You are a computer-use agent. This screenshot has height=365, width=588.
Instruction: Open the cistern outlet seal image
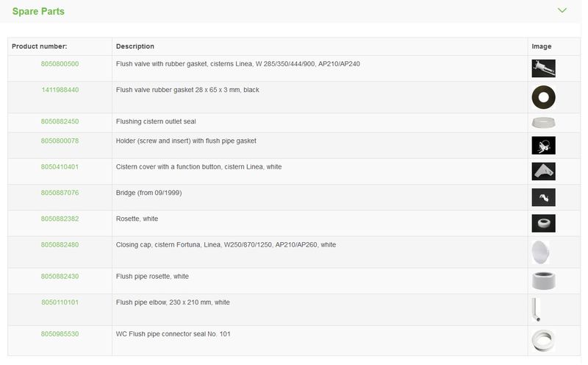(x=543, y=123)
